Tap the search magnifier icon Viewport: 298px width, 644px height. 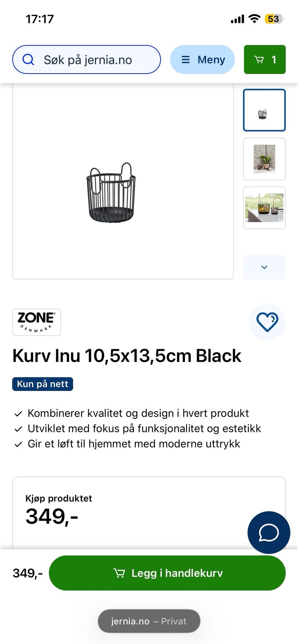(x=28, y=60)
